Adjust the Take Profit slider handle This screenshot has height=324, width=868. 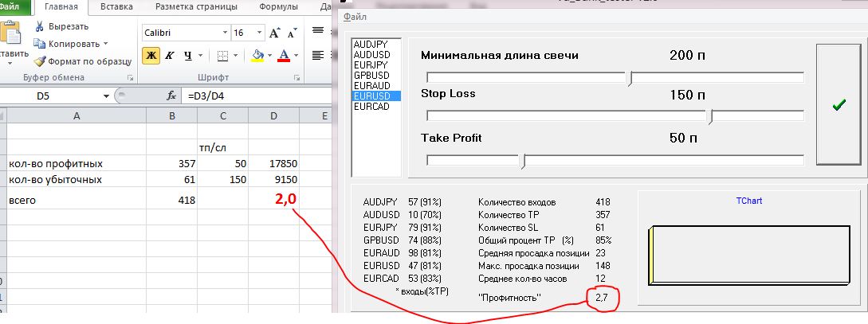pos(523,161)
